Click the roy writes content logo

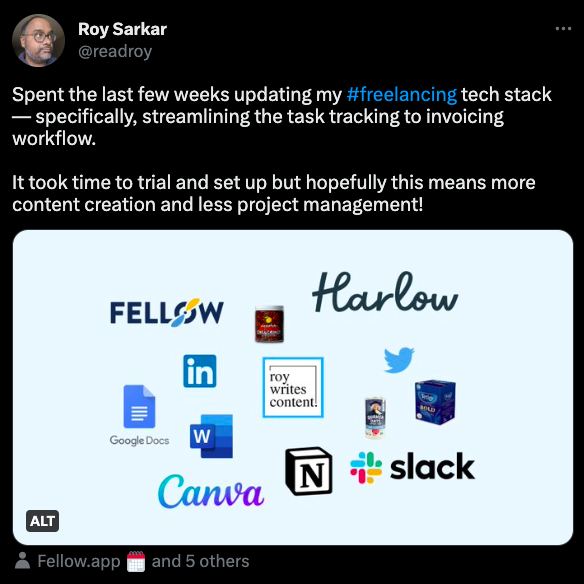click(x=293, y=387)
